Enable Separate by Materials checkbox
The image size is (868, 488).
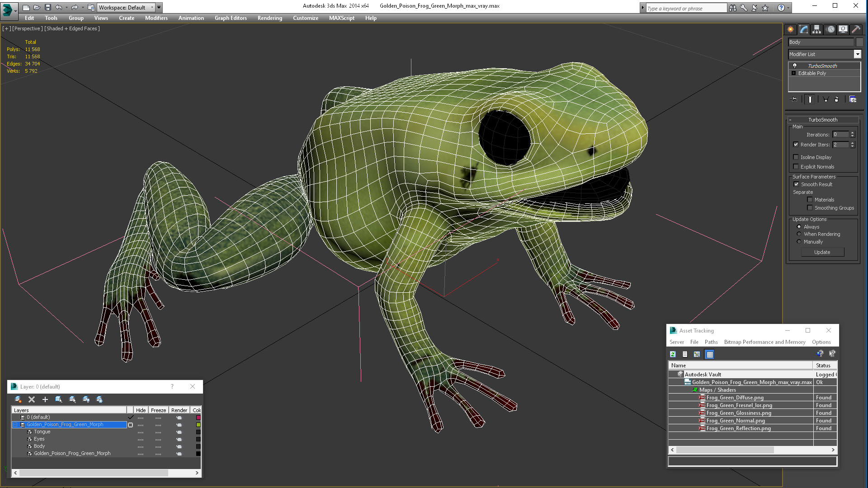tap(810, 200)
